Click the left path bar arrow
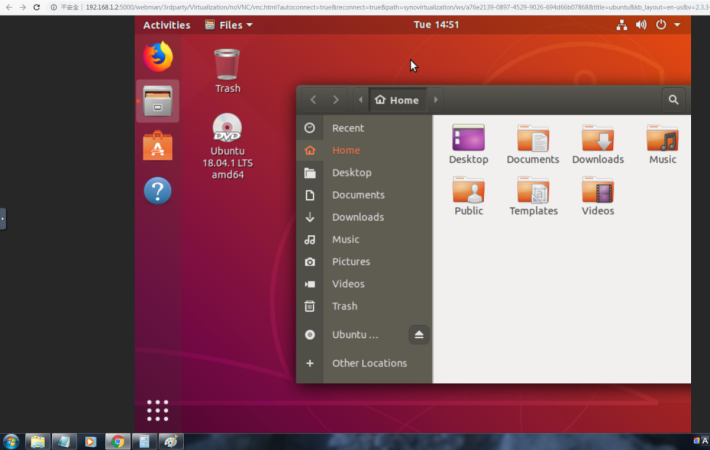Screen dimensions: 710x450 tap(360, 100)
